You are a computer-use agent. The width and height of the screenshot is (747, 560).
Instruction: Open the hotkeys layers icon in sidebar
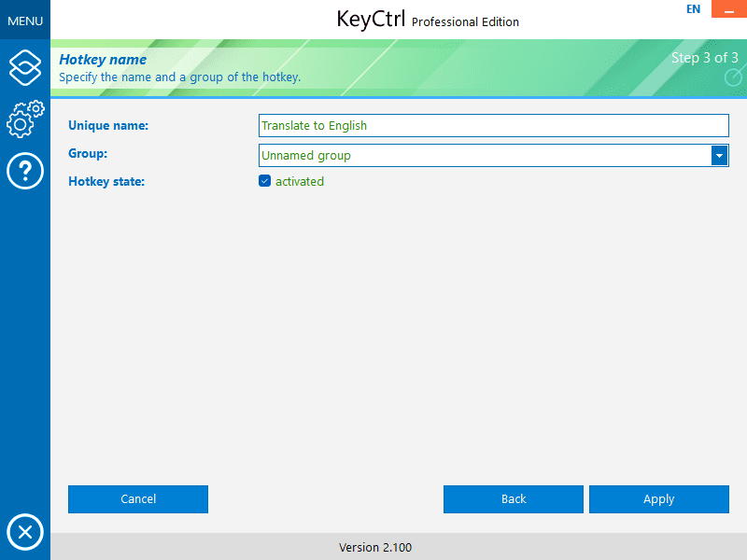click(x=25, y=67)
